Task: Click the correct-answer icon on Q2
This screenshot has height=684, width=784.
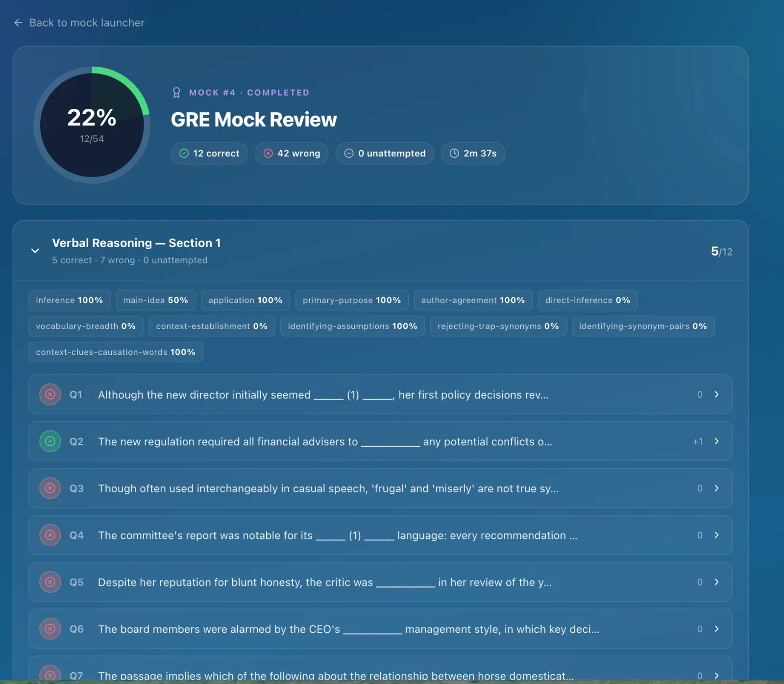Action: click(50, 441)
